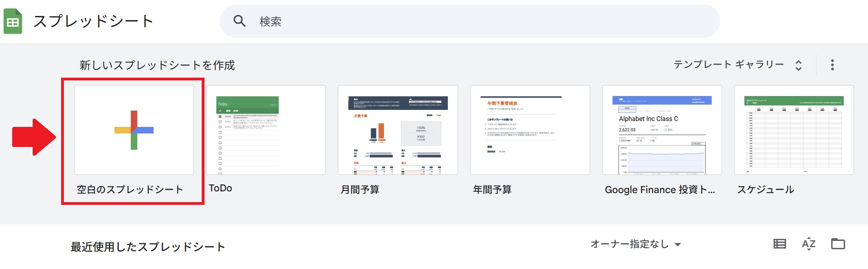868x269 pixels.
Task: Click the 空白のスプレッドシート label
Action: tap(130, 190)
